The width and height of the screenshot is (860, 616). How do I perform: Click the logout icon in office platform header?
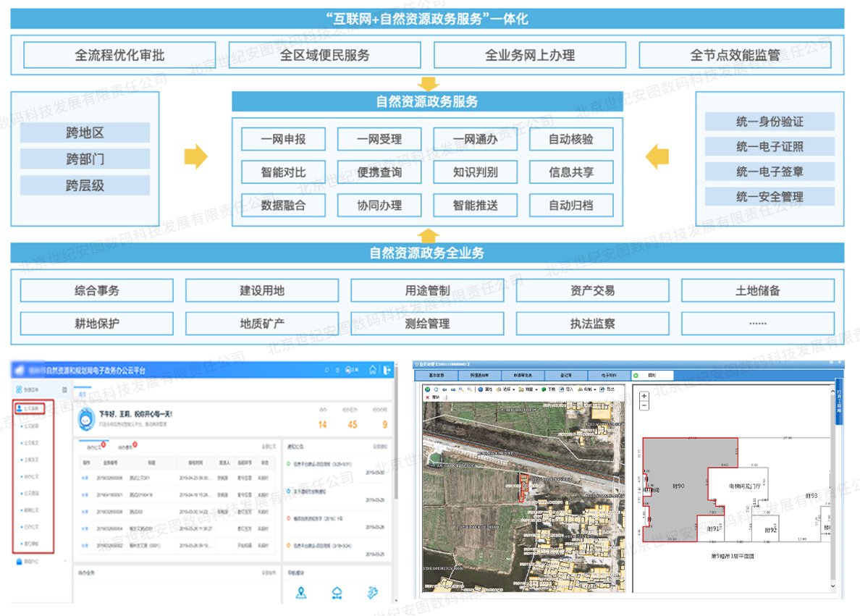tap(387, 370)
